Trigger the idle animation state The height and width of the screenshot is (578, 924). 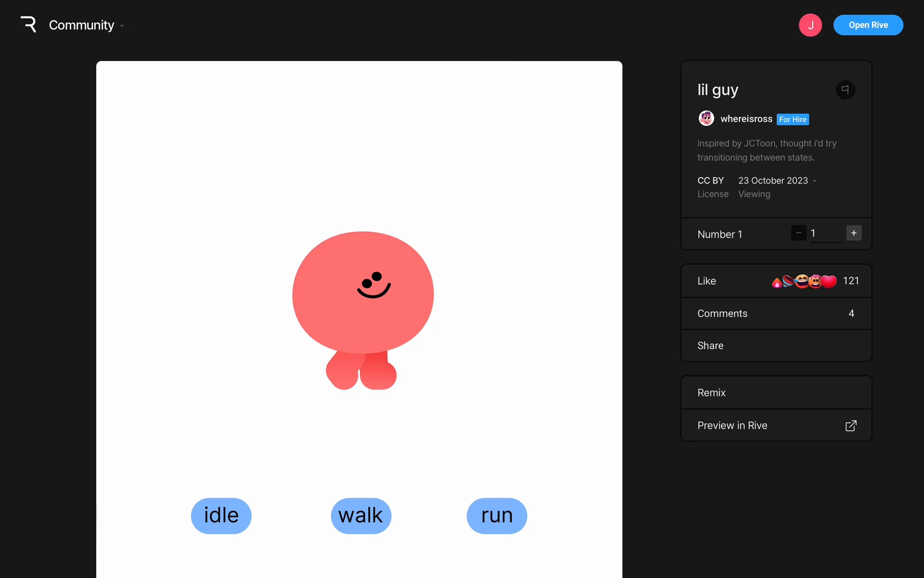(x=221, y=516)
